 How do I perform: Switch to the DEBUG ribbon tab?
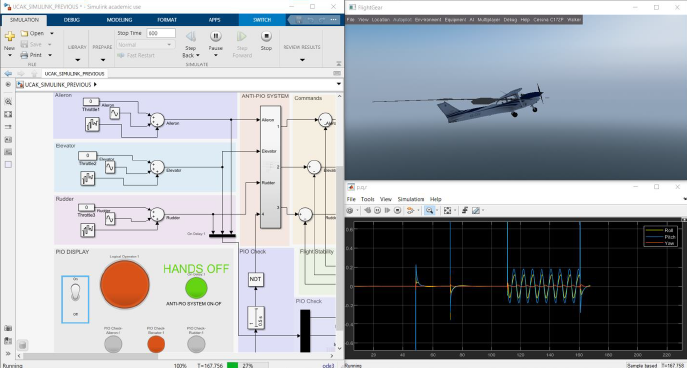pos(72,20)
